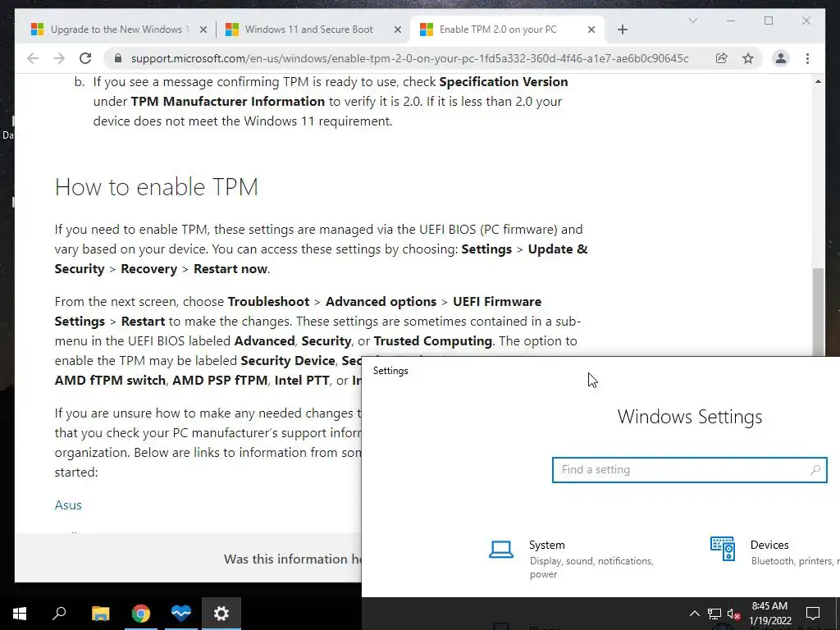Open the System settings laptop icon
Viewport: 840px width, 630px height.
501,550
